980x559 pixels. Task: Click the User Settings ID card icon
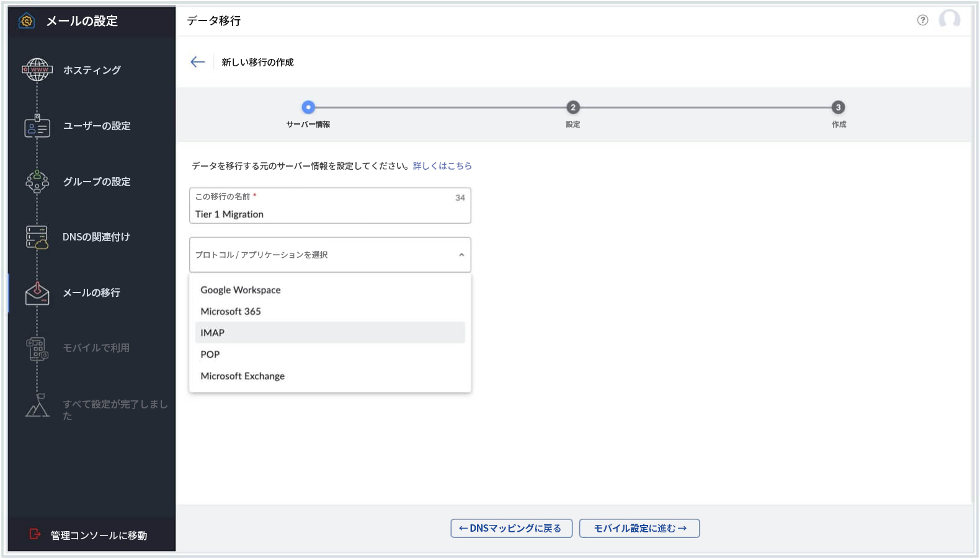[x=37, y=126]
